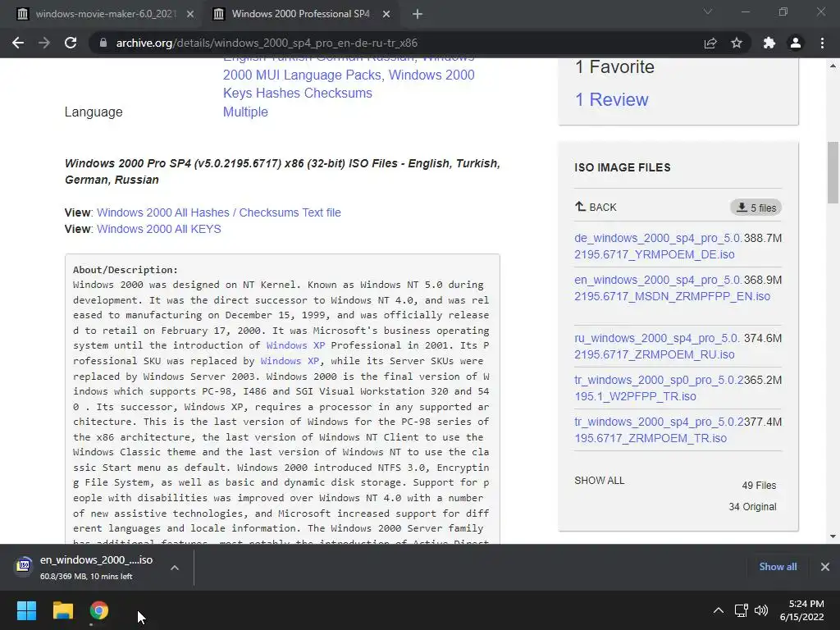This screenshot has height=630, width=840.
Task: Close the Windows 2000 Professional SP4 tab
Action: click(386, 14)
